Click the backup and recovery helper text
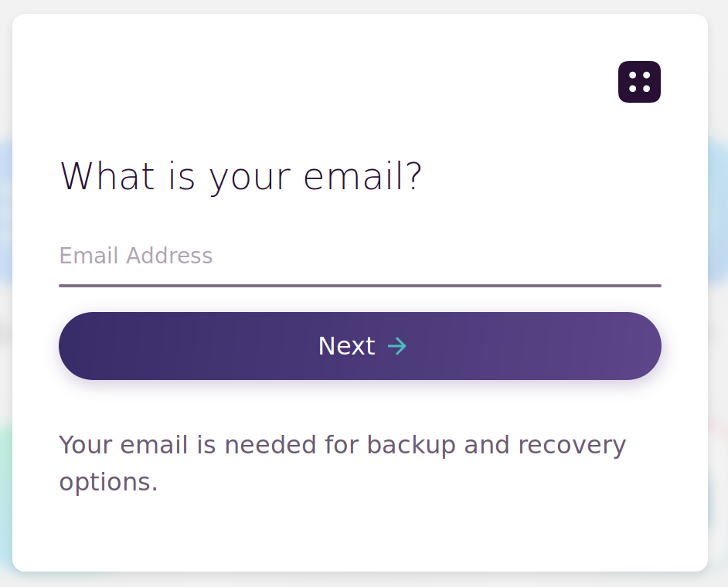The width and height of the screenshot is (728, 587). tap(342, 463)
